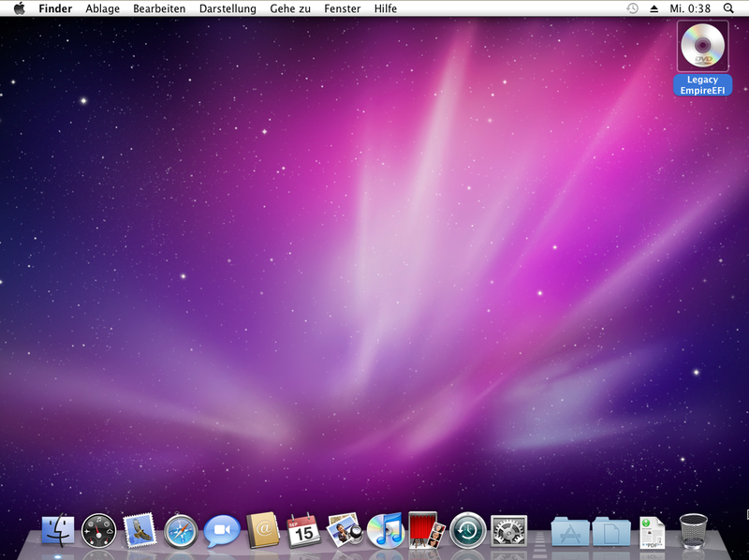Viewport: 749px width, 560px height.
Task: Launch Safari compass icon in Dock
Action: pyautogui.click(x=181, y=531)
